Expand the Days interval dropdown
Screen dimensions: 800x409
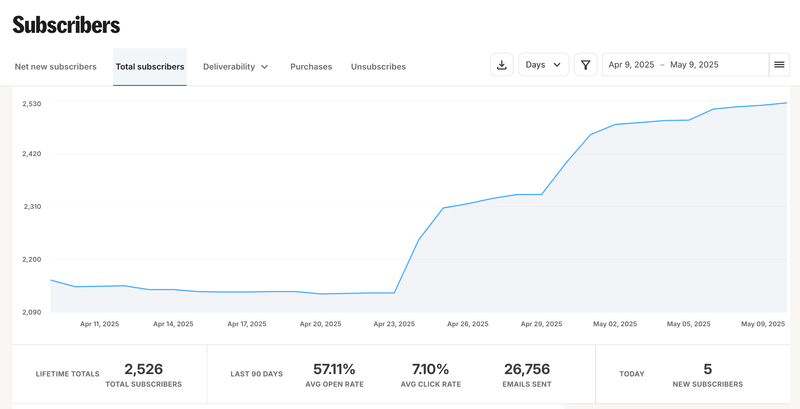pos(543,65)
